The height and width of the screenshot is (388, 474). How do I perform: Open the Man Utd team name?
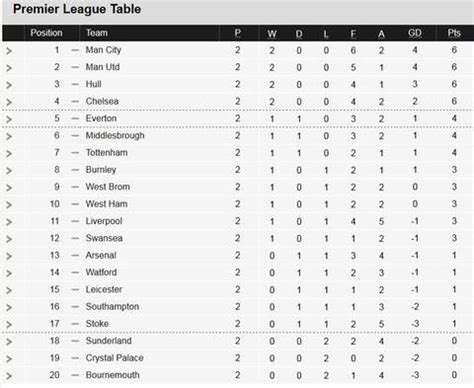point(103,67)
